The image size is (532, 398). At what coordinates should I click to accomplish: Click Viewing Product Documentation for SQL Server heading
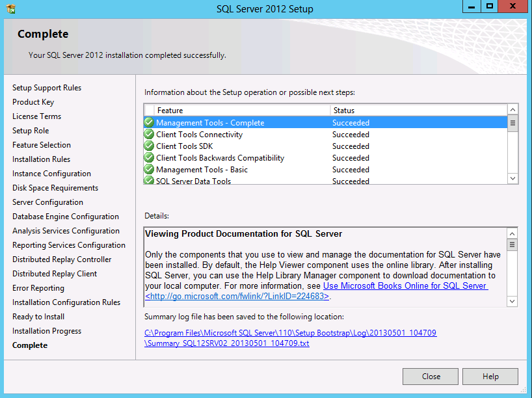pos(244,233)
